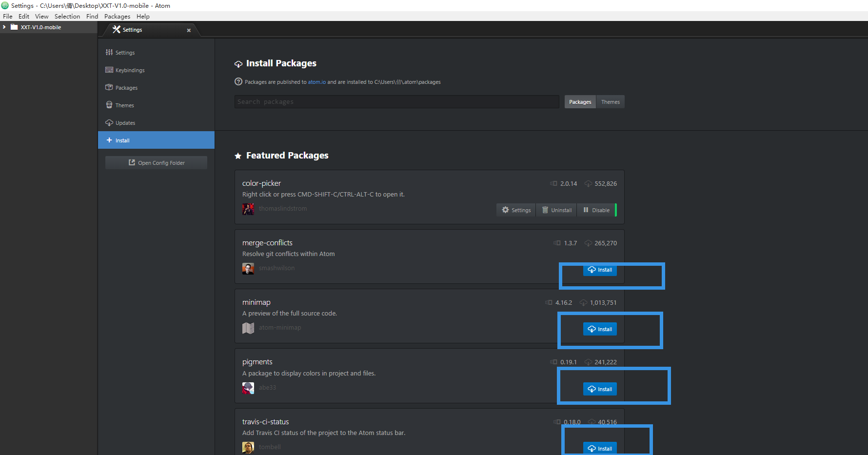Screen dimensions: 868x455
Task: Focus the Search packages input field
Action: [396, 101]
